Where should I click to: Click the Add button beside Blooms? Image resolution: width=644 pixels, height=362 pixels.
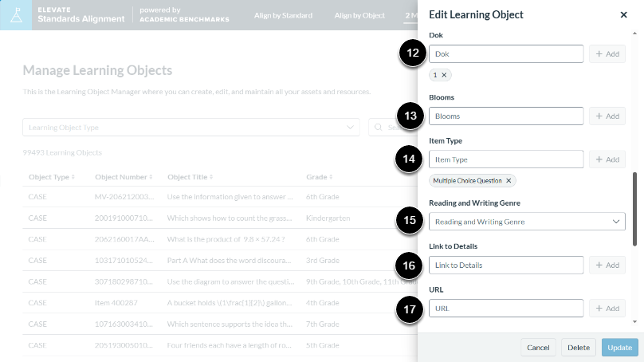click(x=607, y=116)
